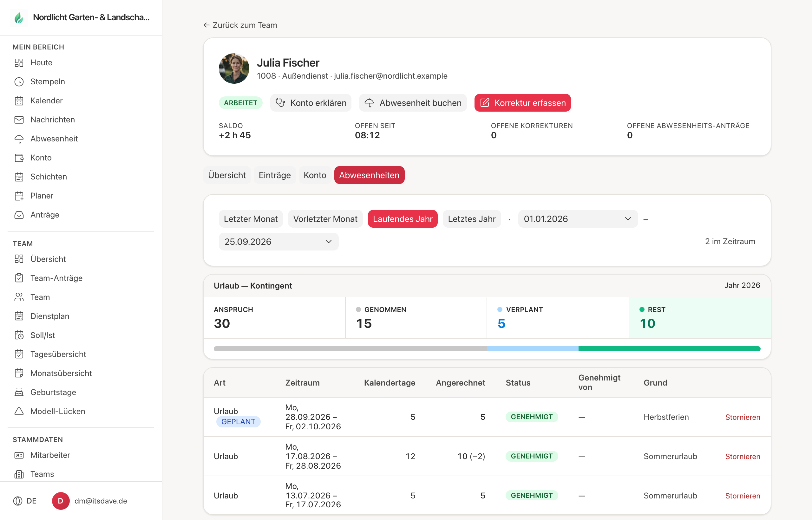Open Dienstplan in the Team section
Viewport: 812px width, 520px height.
(x=50, y=316)
